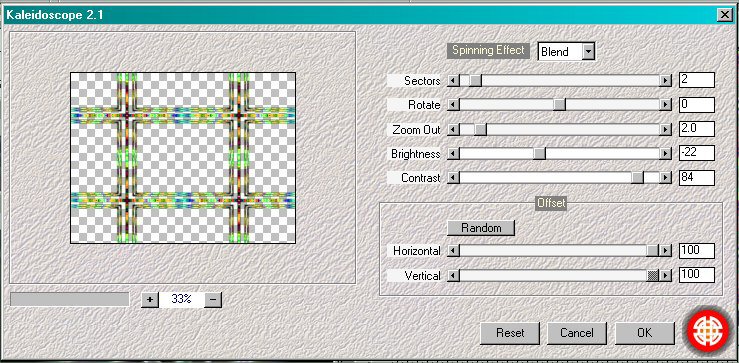The height and width of the screenshot is (363, 739).
Task: Click Contrast slider left arrow
Action: (453, 178)
